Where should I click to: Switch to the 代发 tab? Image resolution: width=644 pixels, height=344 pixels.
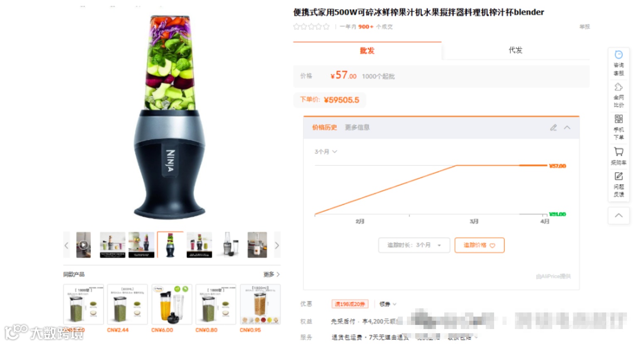515,50
